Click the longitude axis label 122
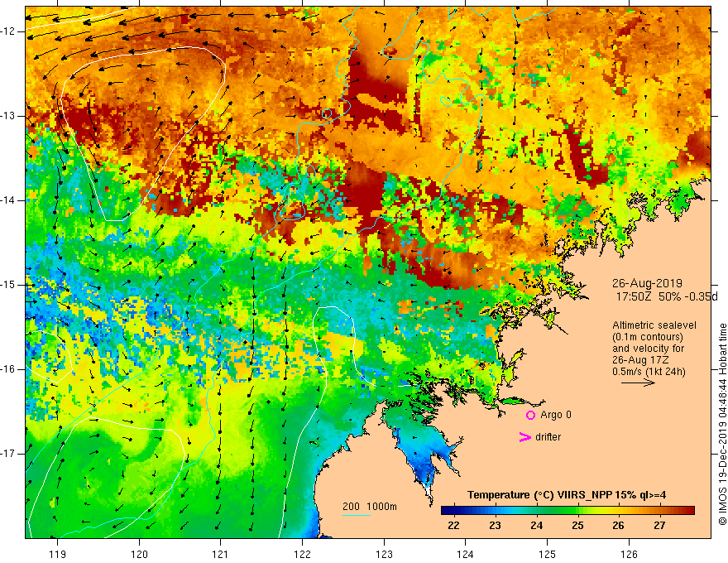Viewport: 728px width, 563px height. [302, 554]
